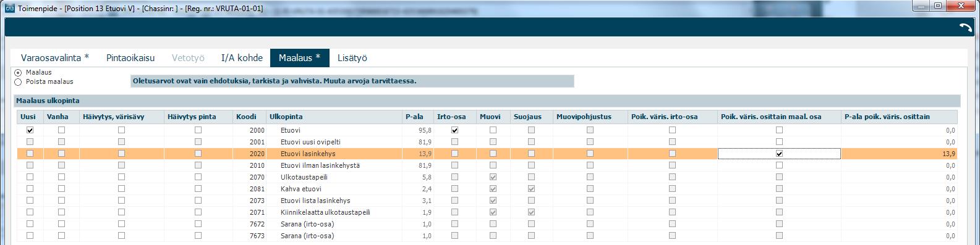Check Vanha for Etuovi uusi ovipelti
Viewport: 980px width, 245px height.
point(61,142)
